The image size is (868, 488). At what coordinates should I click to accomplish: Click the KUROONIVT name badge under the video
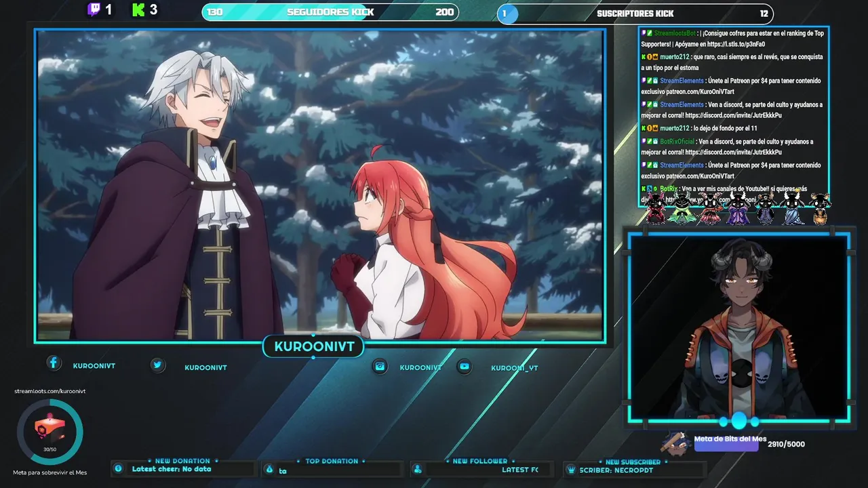point(313,347)
